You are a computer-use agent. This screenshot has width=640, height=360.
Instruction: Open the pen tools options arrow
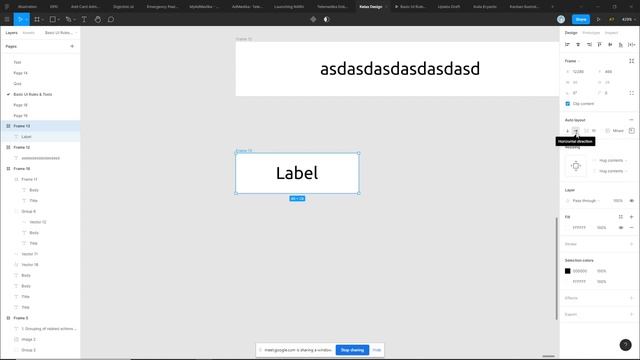(74, 20)
